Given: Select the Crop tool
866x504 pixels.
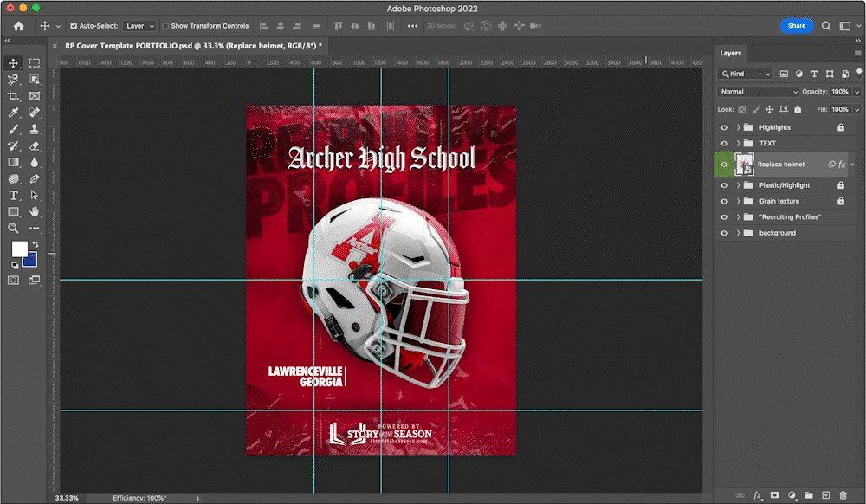Looking at the screenshot, I should pos(14,96).
